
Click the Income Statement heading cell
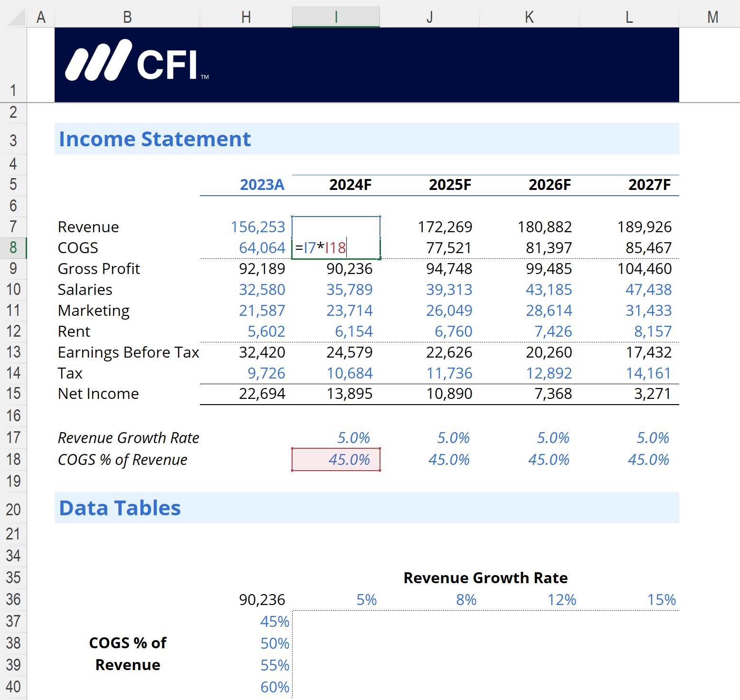pos(155,139)
